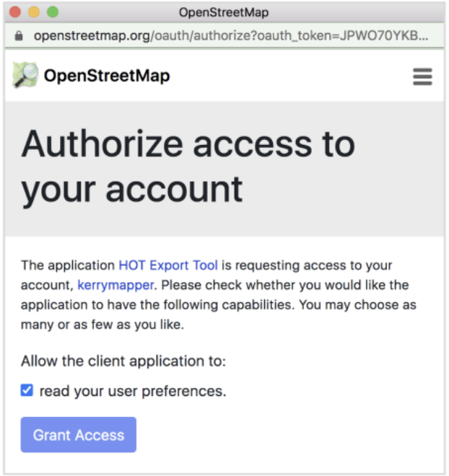Click the OpenStreetMap magnifying glass logo

pyautogui.click(x=25, y=75)
